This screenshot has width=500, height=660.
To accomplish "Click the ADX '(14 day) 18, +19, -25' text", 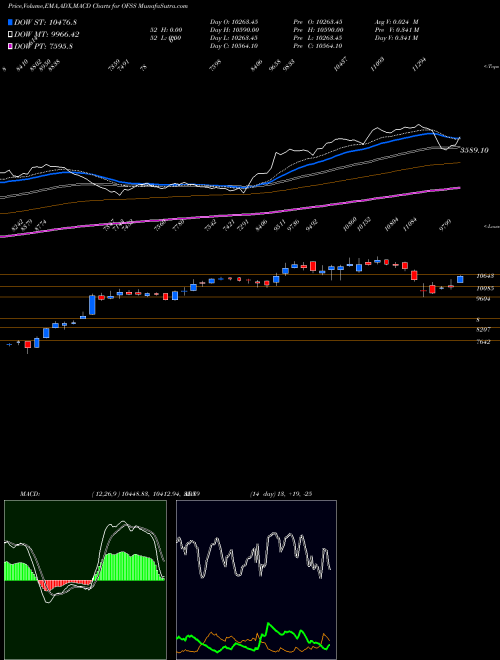I will [x=280, y=494].
